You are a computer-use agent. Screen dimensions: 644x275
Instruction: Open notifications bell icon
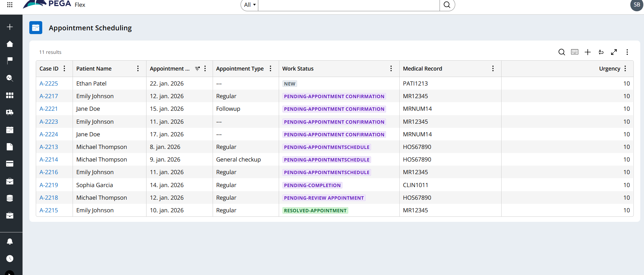[x=10, y=242]
